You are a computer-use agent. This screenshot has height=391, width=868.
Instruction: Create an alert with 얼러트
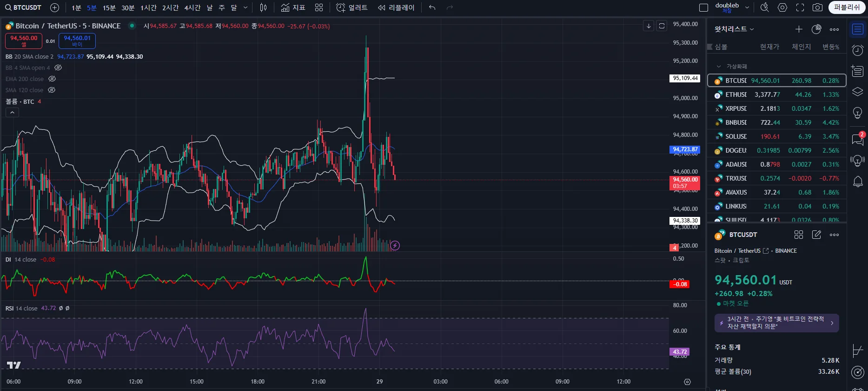coord(352,7)
